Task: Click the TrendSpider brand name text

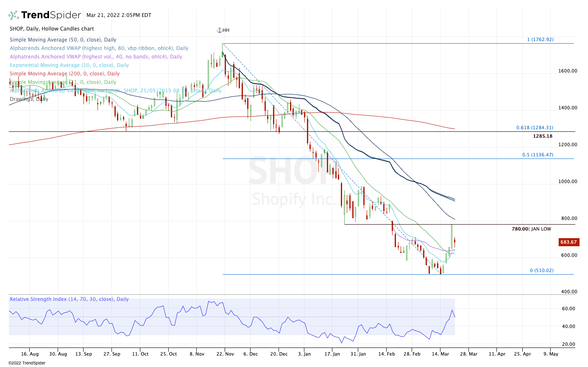Action: tap(51, 15)
